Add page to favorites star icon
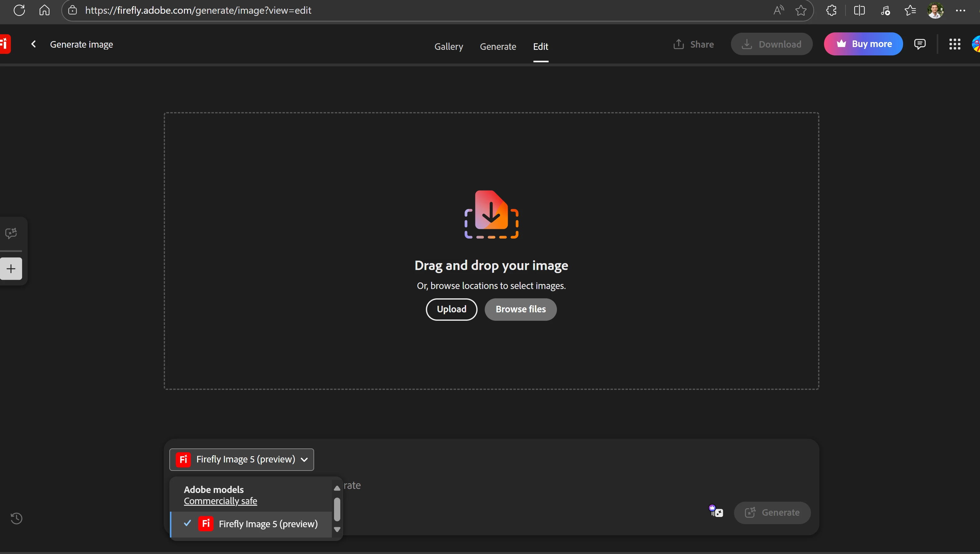This screenshot has height=554, width=980. [801, 10]
